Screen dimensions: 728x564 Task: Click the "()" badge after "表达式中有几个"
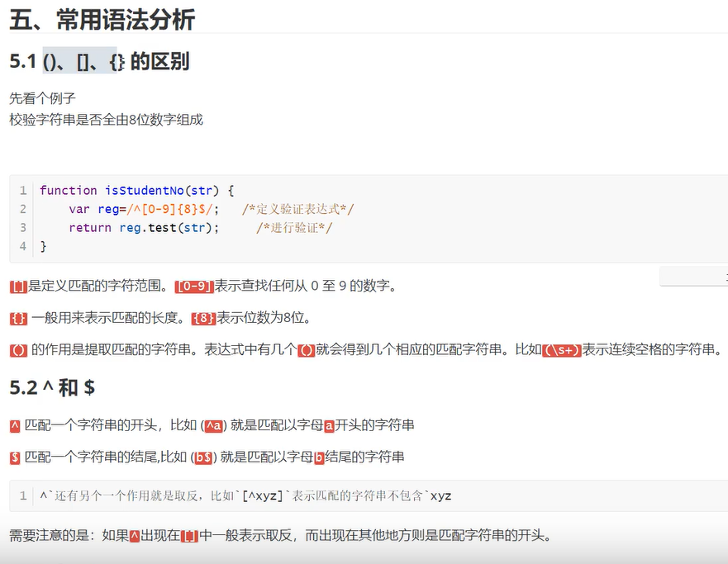click(x=307, y=350)
